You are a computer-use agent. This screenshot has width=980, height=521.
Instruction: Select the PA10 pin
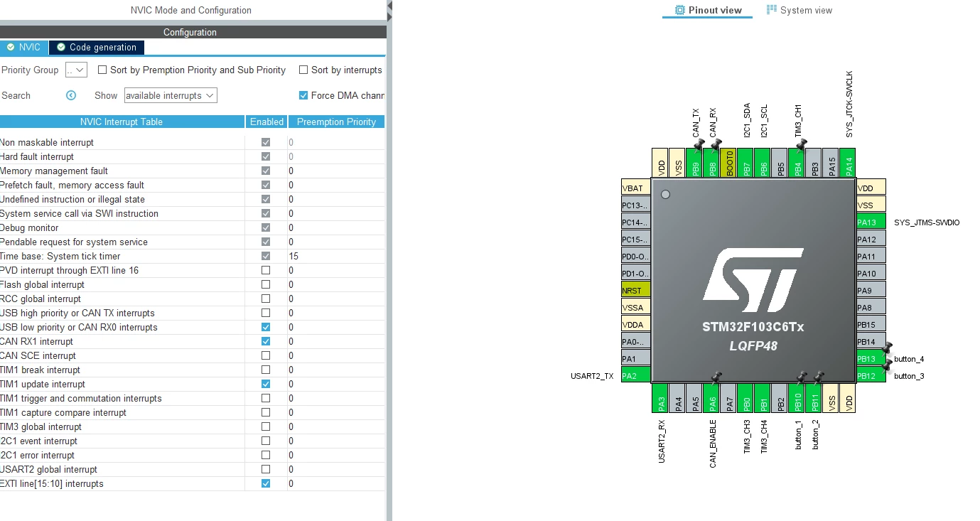pyautogui.click(x=871, y=274)
